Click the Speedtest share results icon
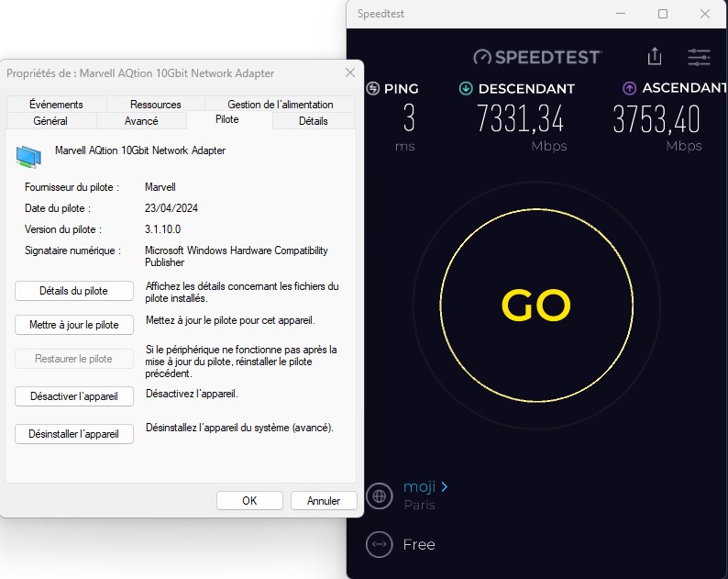Screen dimensions: 728x579 click(x=655, y=57)
